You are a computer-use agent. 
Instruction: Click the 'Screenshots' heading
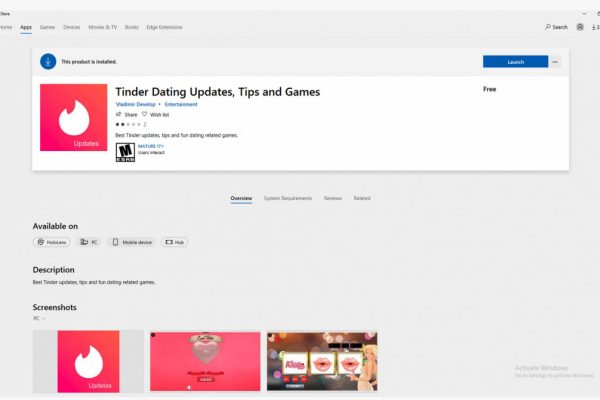[55, 307]
